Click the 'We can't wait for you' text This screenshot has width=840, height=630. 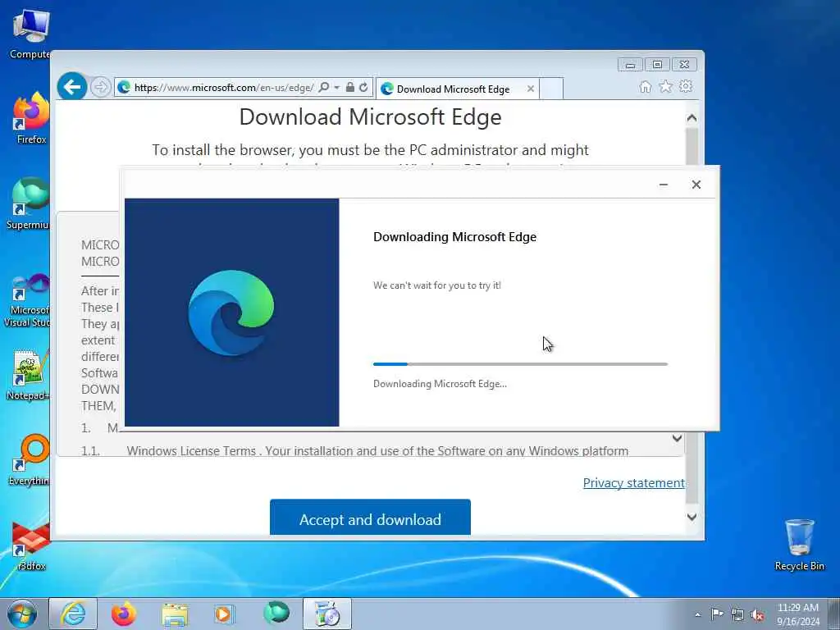(437, 285)
